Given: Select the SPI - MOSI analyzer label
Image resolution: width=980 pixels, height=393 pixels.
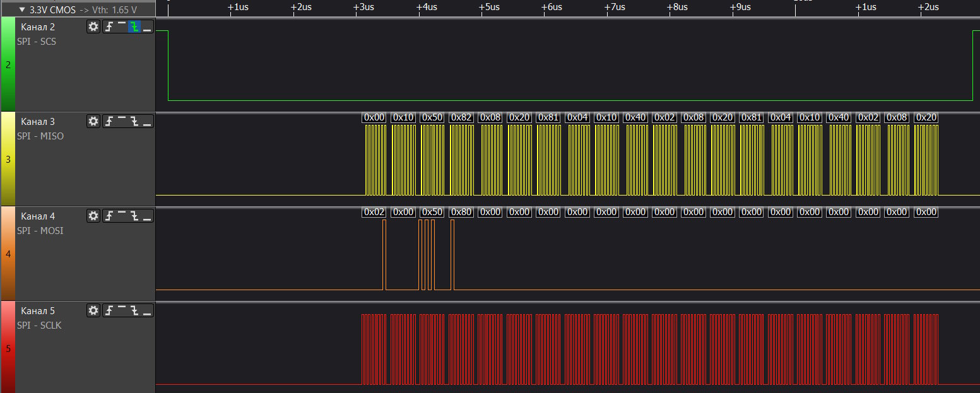Looking at the screenshot, I should click(x=40, y=231).
